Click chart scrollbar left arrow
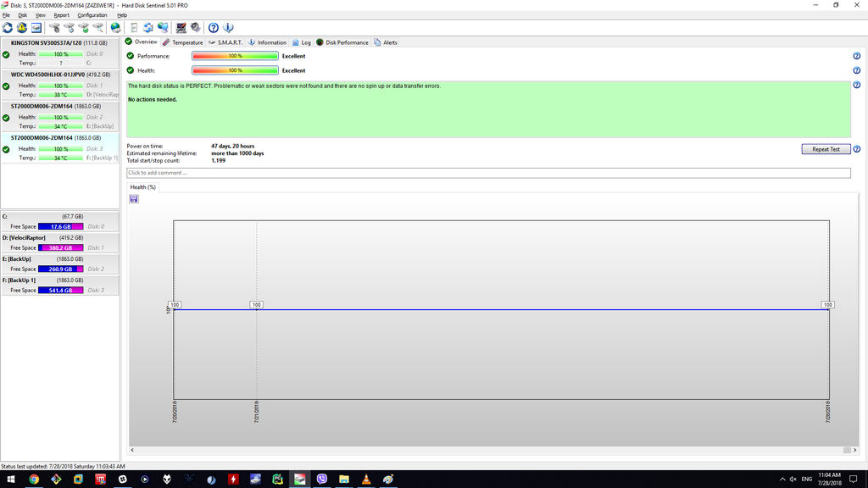This screenshot has height=488, width=868. pos(132,450)
